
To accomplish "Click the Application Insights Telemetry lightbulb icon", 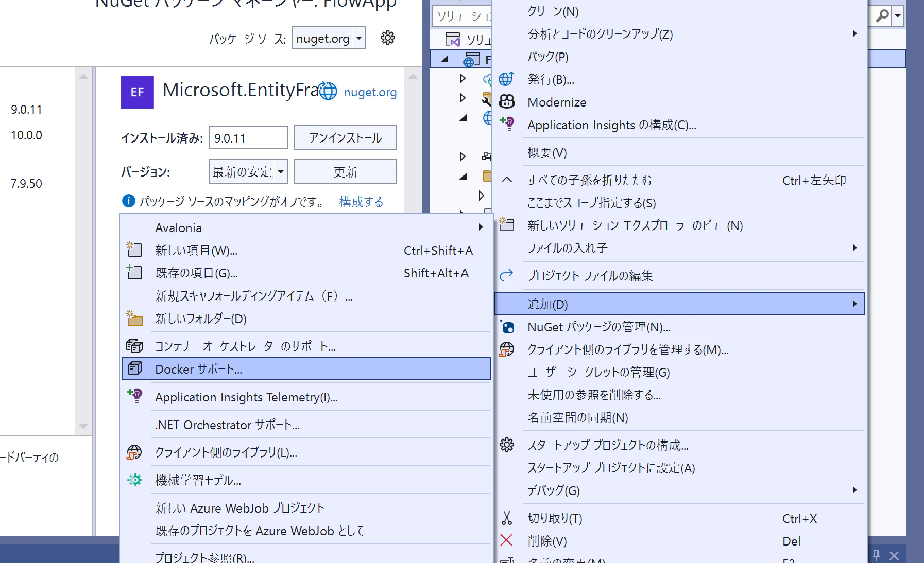I will coord(134,396).
